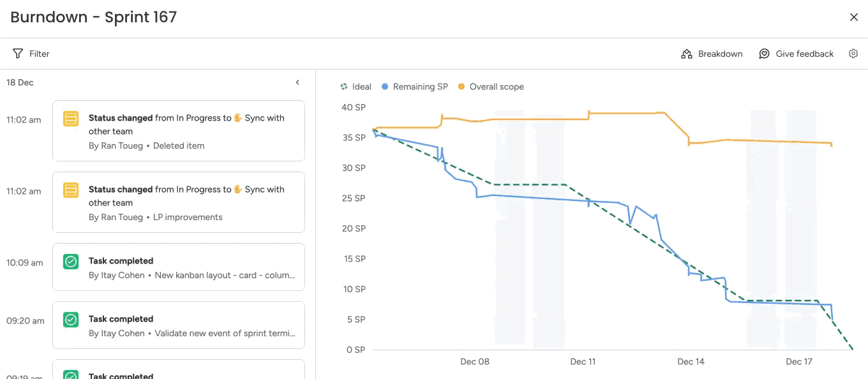Click the 25 SP axis label
The width and height of the screenshot is (868, 379).
pyautogui.click(x=354, y=198)
